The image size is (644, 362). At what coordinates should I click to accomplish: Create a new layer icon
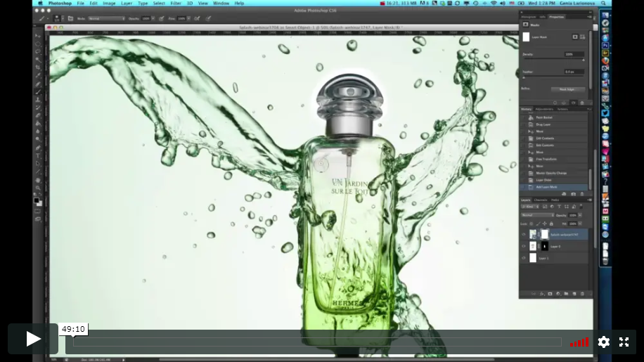[x=574, y=294]
